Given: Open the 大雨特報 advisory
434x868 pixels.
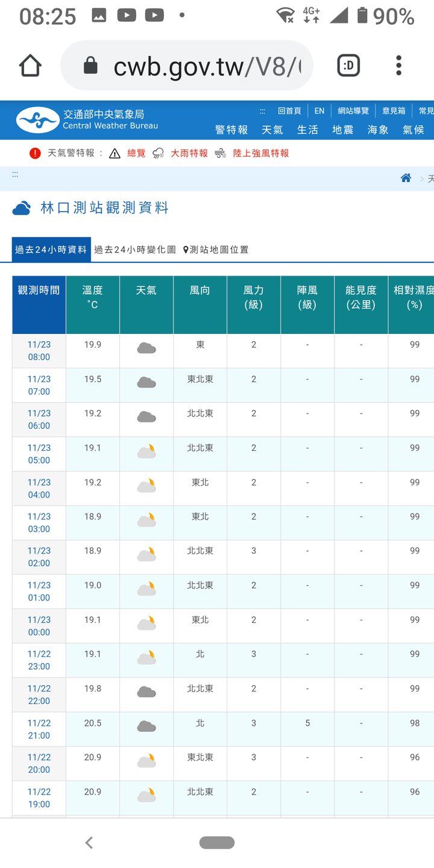Looking at the screenshot, I should point(189,153).
